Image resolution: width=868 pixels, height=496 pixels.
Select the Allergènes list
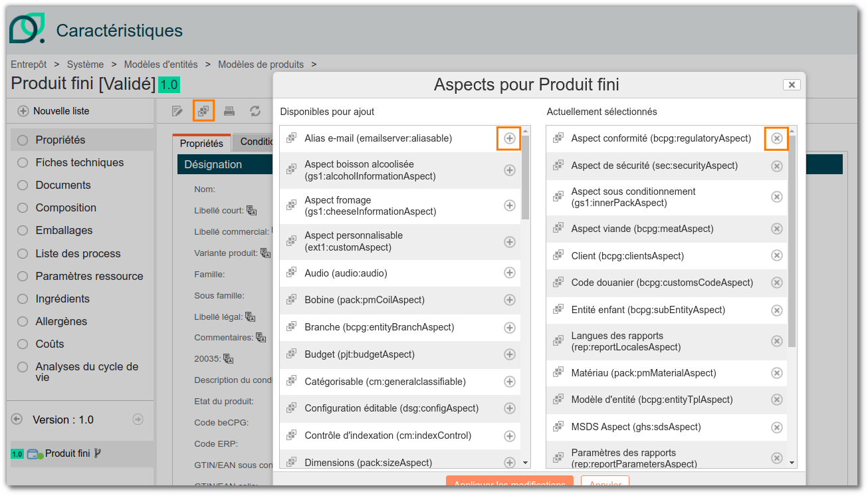(x=80, y=321)
